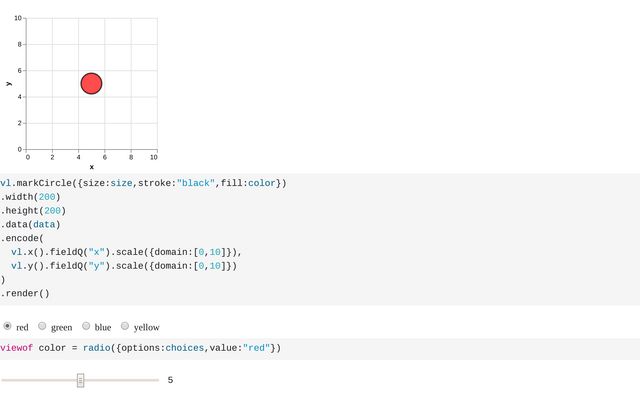
Task: Select the green radio option
Action: pos(43,326)
